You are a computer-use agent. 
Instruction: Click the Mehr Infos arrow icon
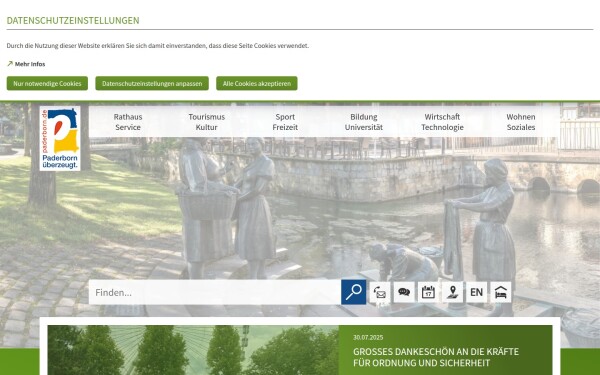click(10, 64)
